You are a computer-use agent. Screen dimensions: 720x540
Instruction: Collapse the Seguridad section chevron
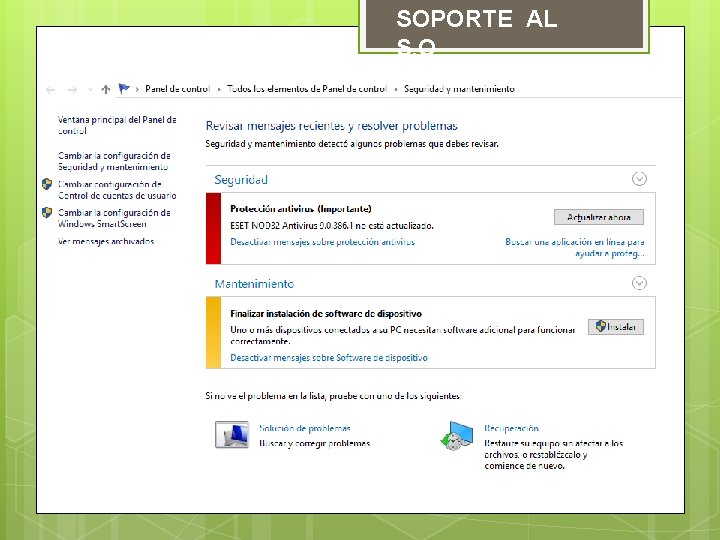639,179
